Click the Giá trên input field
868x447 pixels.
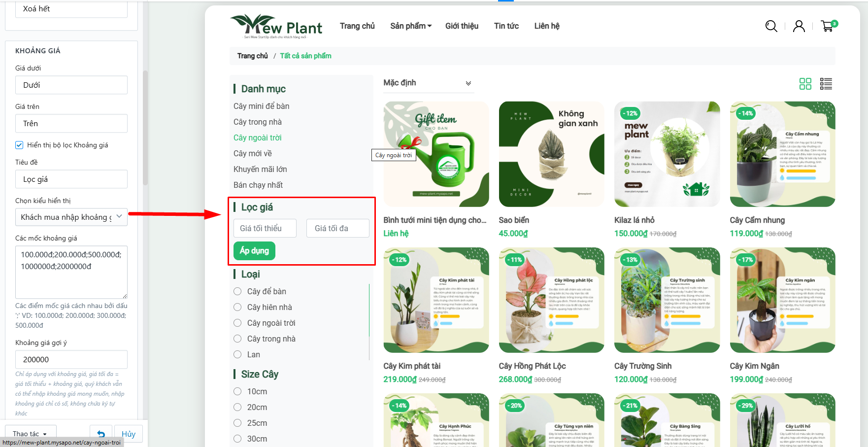coord(71,123)
